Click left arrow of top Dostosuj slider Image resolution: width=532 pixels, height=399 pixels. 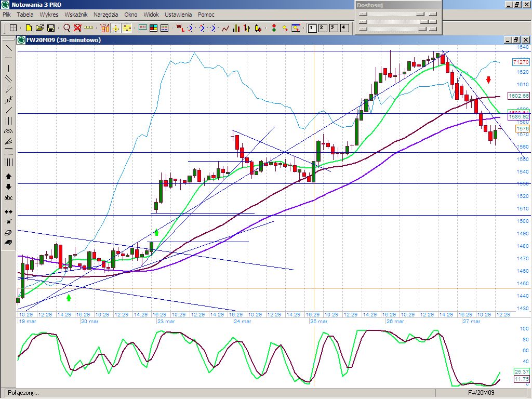coord(363,14)
